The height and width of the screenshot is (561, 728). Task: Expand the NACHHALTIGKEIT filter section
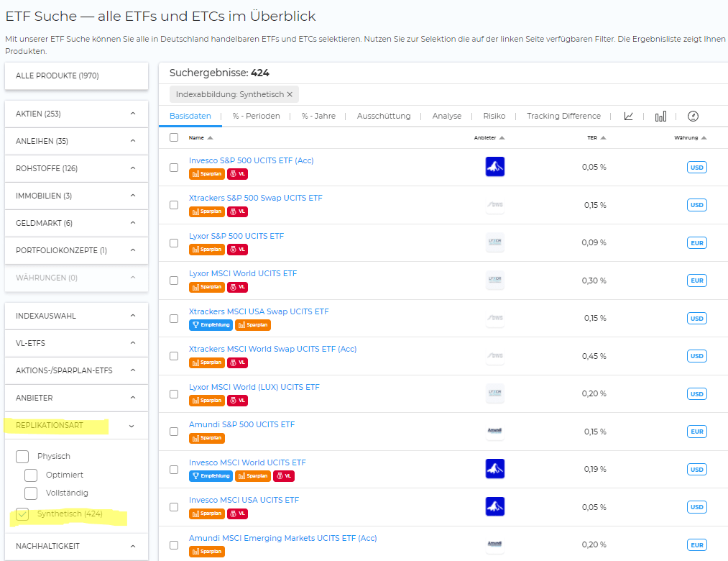point(77,546)
